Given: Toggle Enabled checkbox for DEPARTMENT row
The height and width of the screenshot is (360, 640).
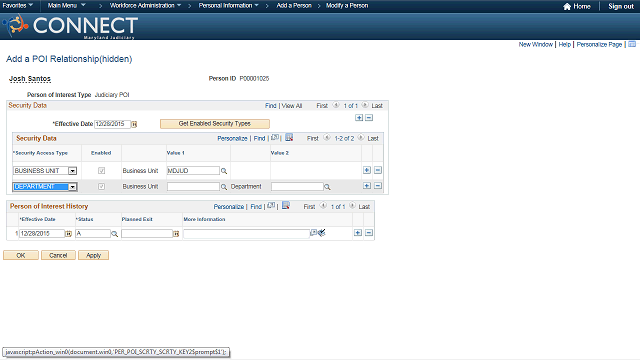Looking at the screenshot, I should (x=102, y=187).
